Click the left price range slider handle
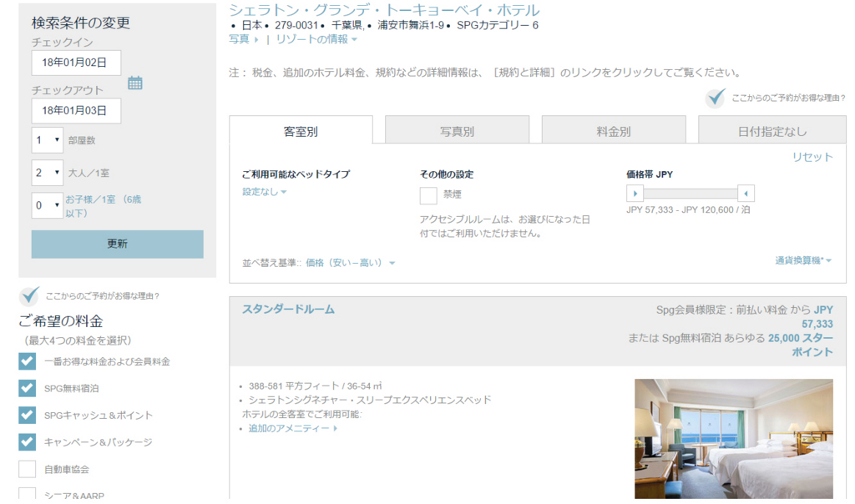Screen dimensions: 855x504 [635, 194]
